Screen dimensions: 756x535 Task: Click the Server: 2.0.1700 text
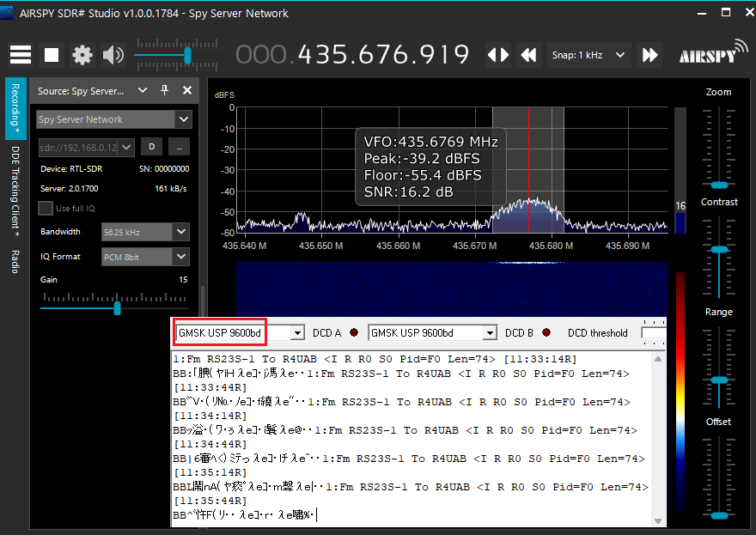tap(69, 188)
